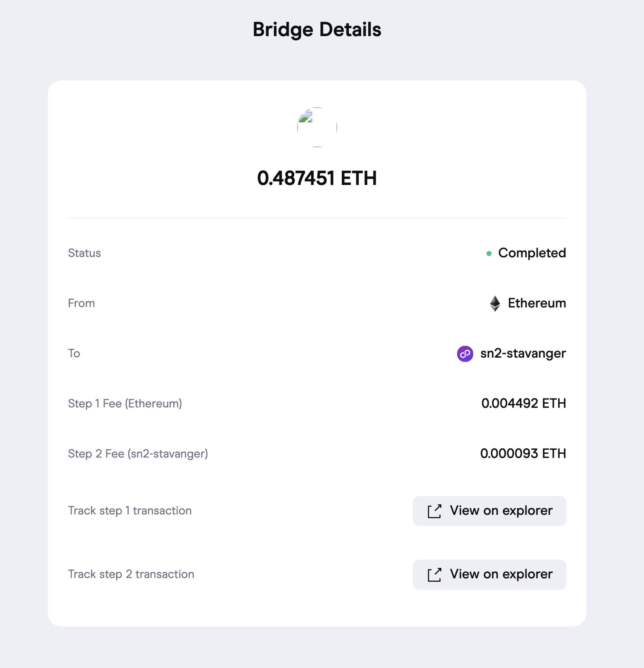
Task: Click the 0.004492 ETH fee value
Action: (523, 403)
